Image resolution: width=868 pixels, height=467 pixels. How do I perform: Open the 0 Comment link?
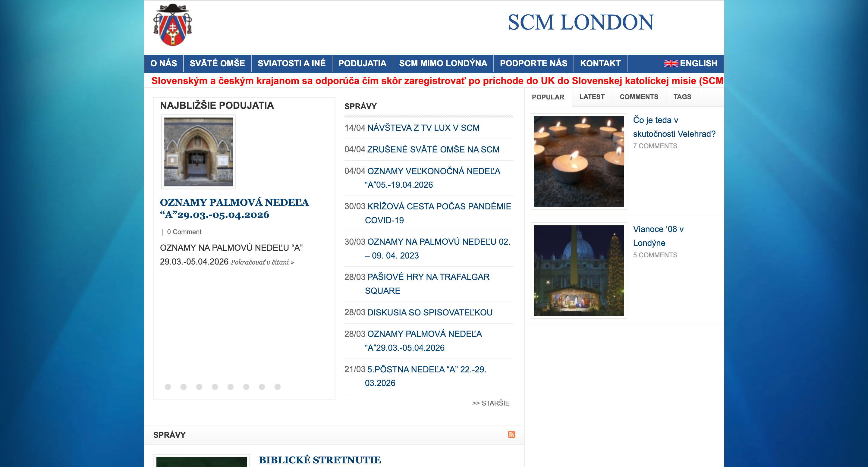point(184,232)
